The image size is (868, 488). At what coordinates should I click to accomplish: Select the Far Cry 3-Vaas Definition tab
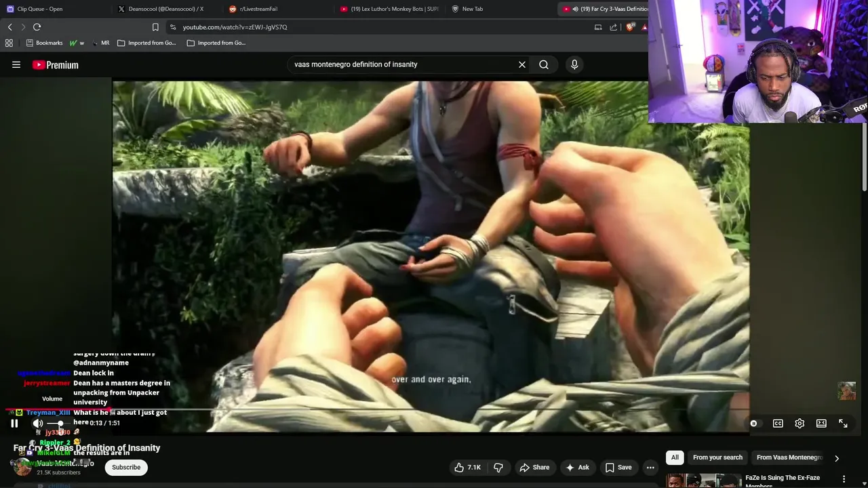tap(605, 9)
